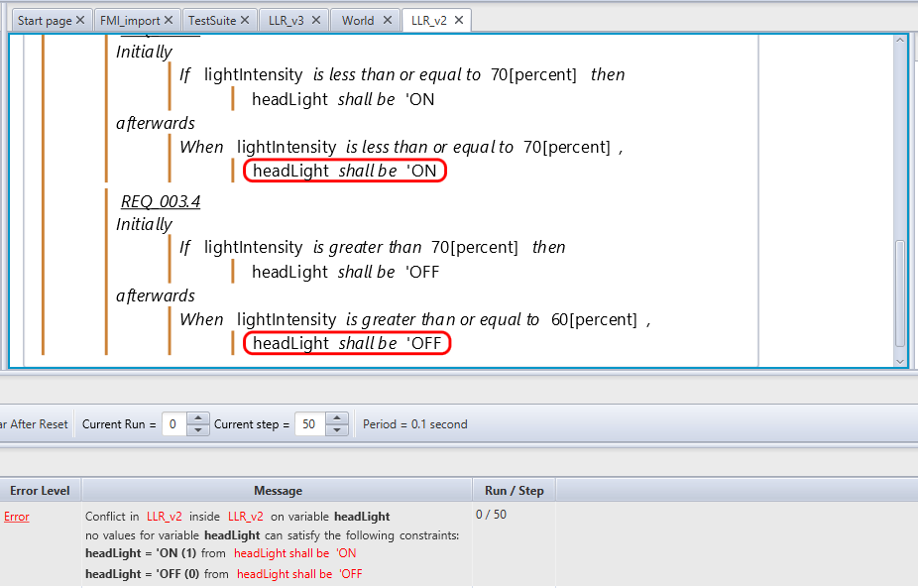Open LLR_v2 link after 'inside' in message

pyautogui.click(x=245, y=517)
